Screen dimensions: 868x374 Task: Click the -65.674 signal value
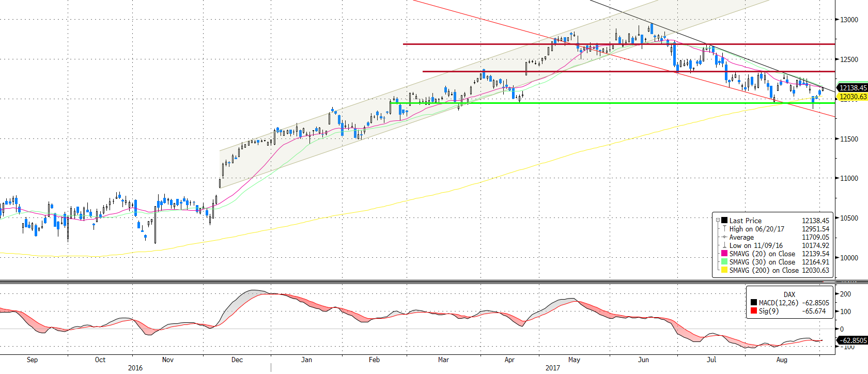pyautogui.click(x=814, y=311)
